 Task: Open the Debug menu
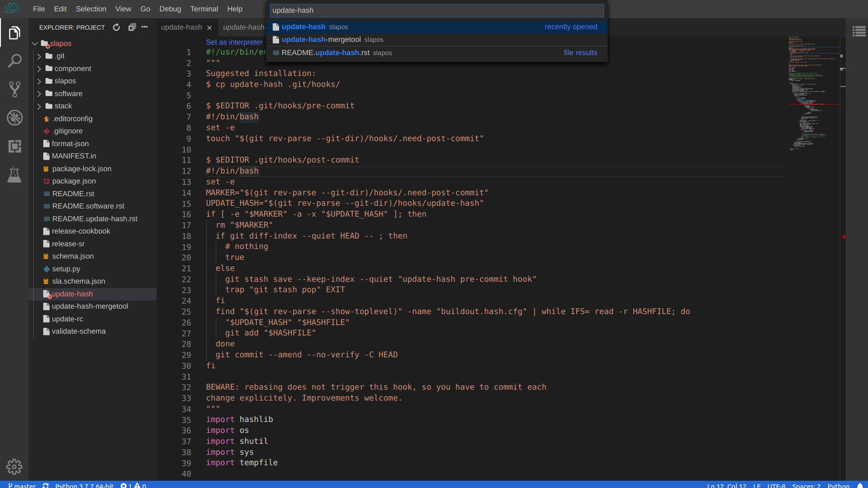170,9
